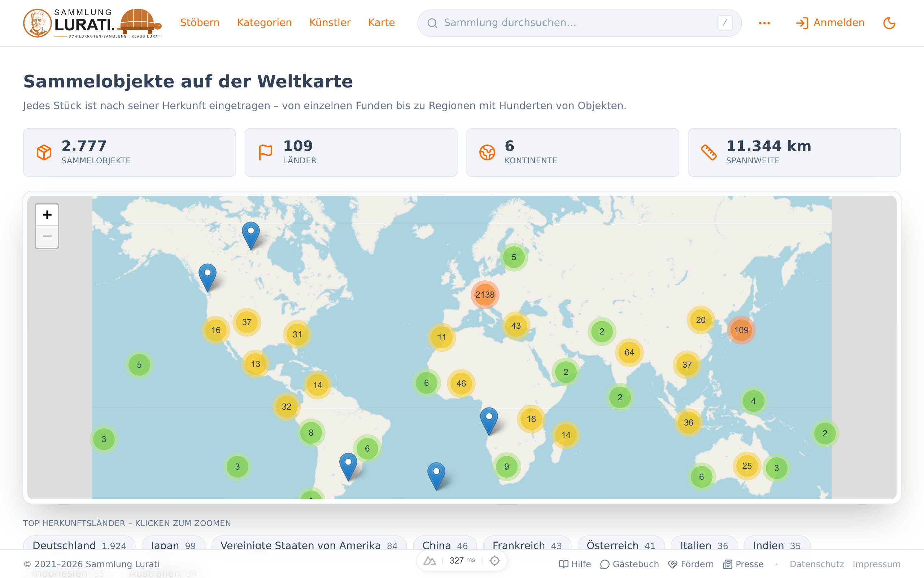The image size is (924, 578).
Task: Open the Impressum footer link
Action: [877, 564]
